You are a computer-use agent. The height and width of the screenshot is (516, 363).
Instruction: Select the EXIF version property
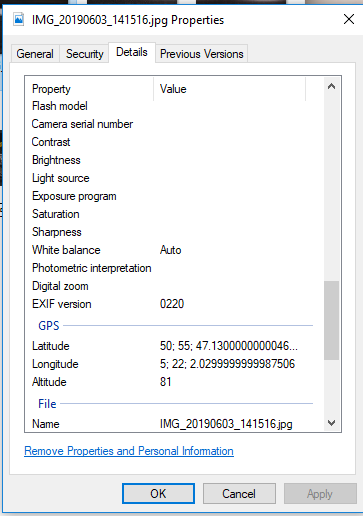click(62, 304)
